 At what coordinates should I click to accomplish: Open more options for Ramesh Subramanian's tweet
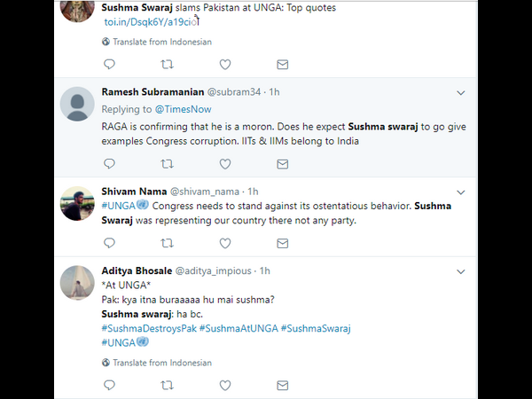(x=460, y=92)
